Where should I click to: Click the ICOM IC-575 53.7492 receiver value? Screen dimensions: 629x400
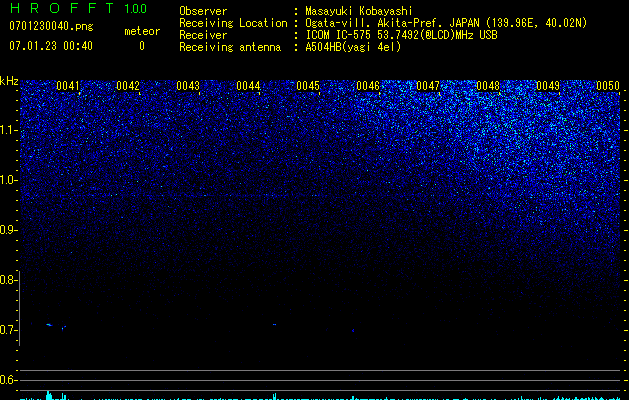(401, 35)
